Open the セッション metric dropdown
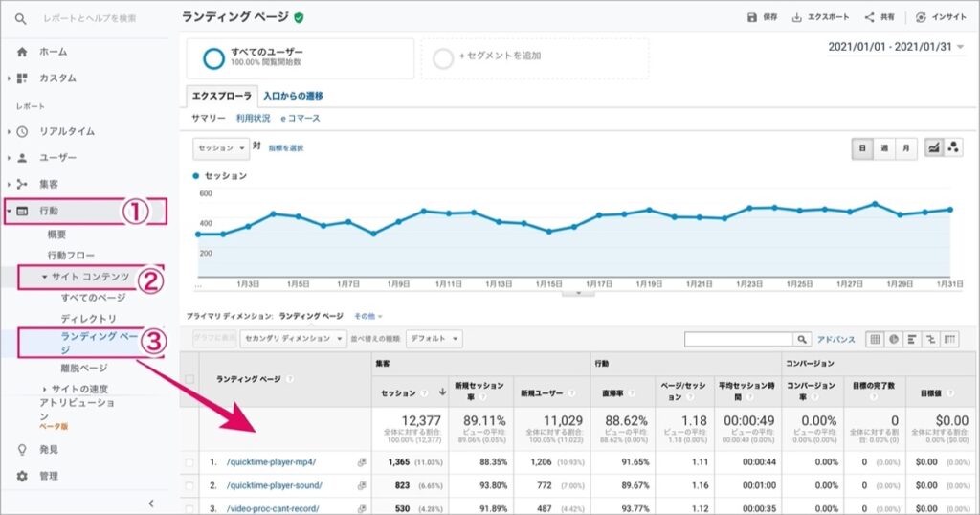 click(221, 148)
